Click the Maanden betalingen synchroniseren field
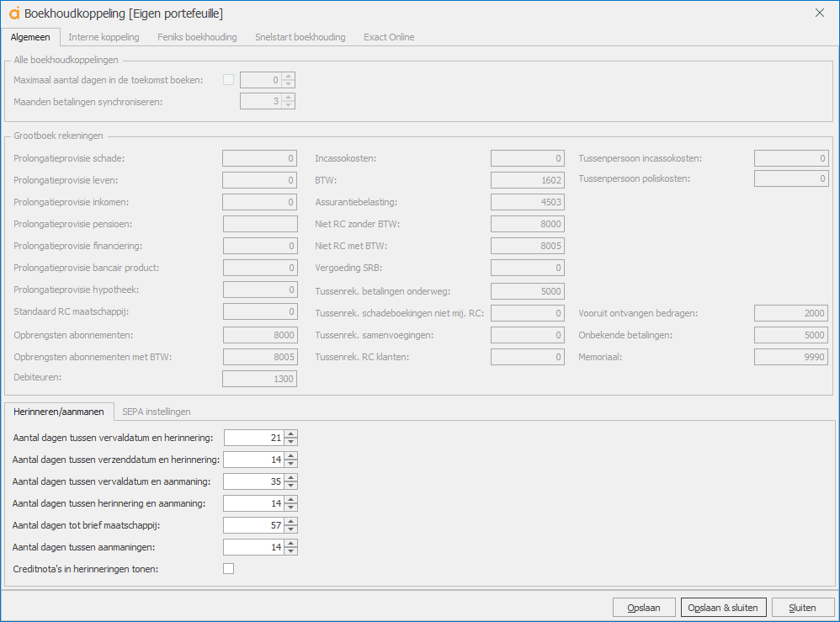Screen dimensions: 840x622 click(x=261, y=101)
